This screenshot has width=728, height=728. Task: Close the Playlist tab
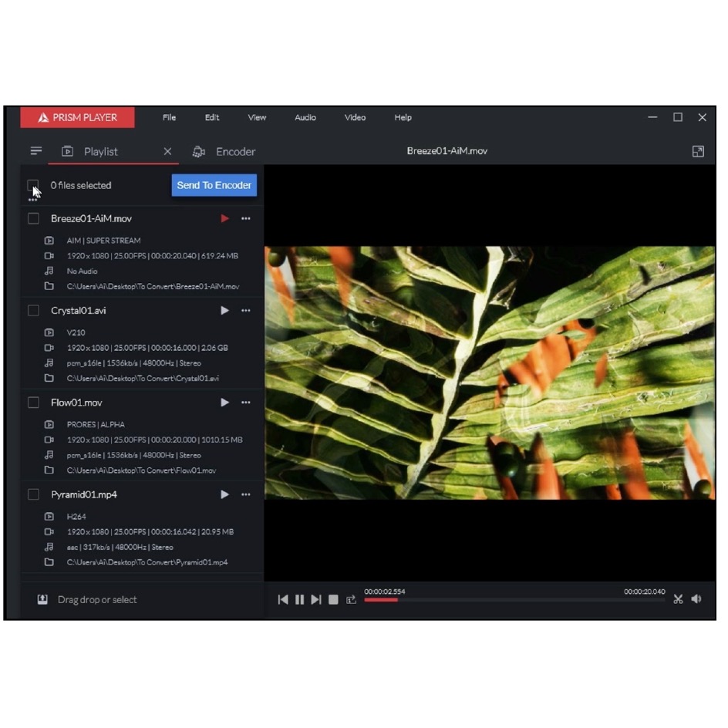click(x=167, y=151)
